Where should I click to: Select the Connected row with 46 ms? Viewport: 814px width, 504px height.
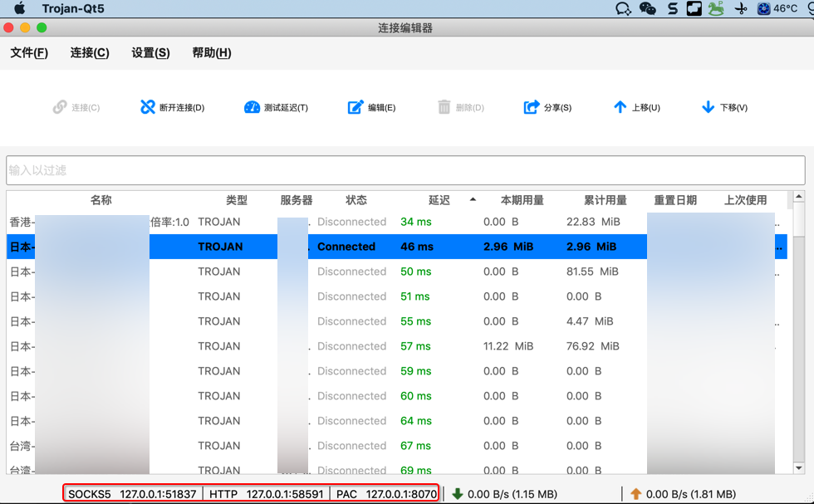[397, 247]
